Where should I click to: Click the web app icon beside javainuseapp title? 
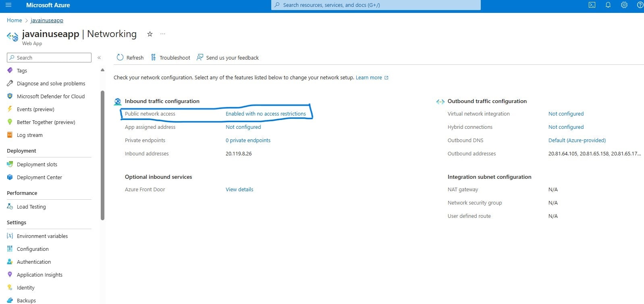(12, 37)
